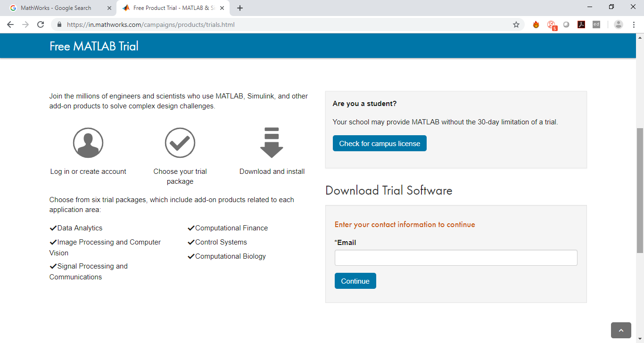
Task: Click the Log in or create account icon
Action: [x=88, y=143]
